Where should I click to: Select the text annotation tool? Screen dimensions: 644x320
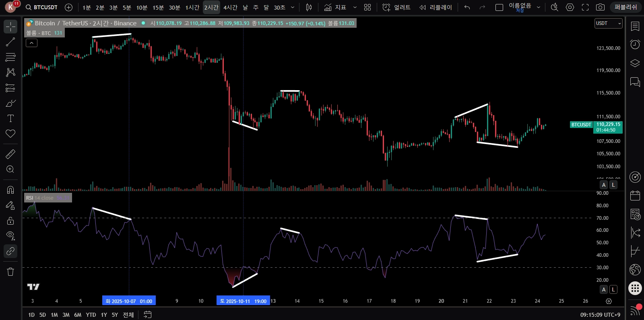(10, 118)
